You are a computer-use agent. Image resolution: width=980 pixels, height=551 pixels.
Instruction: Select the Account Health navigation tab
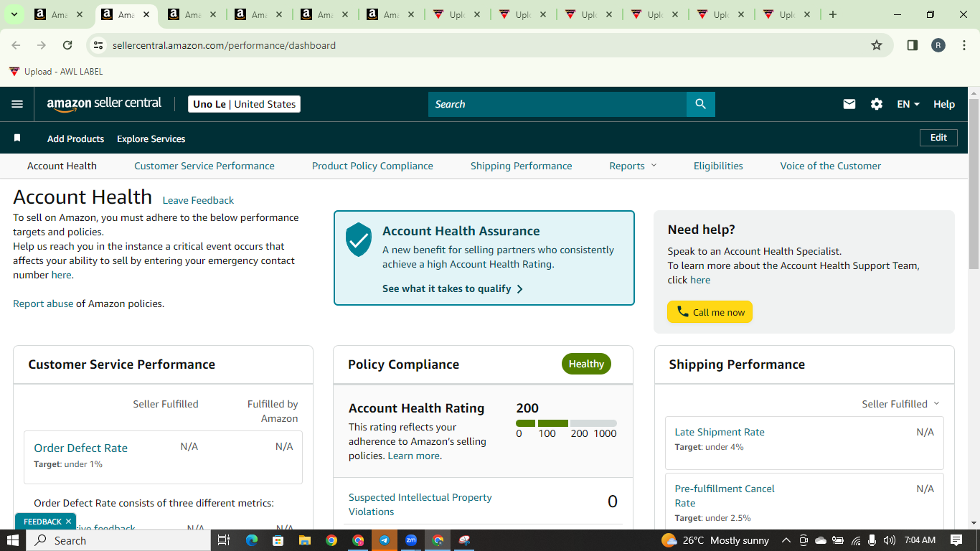pos(62,166)
